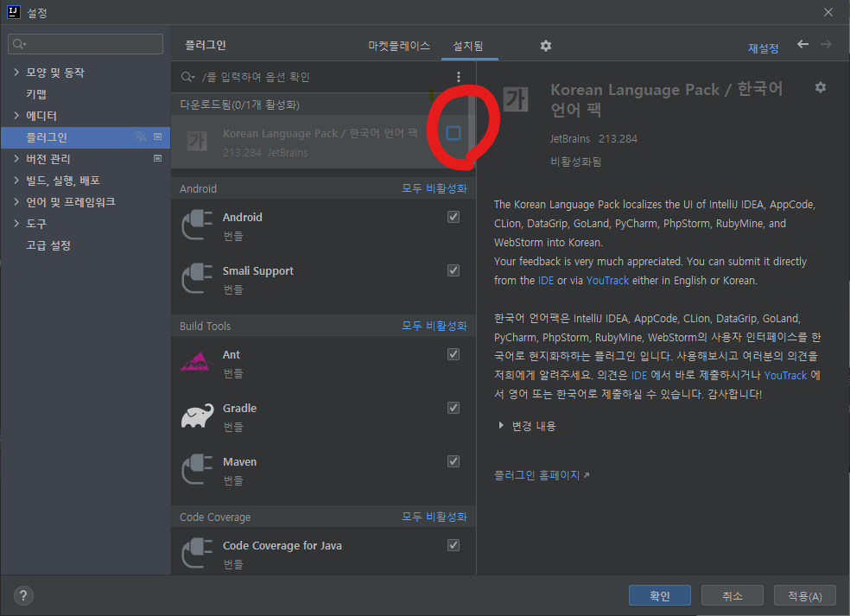850x616 pixels.
Task: Uncheck the Android plugin checkbox
Action: coord(454,217)
